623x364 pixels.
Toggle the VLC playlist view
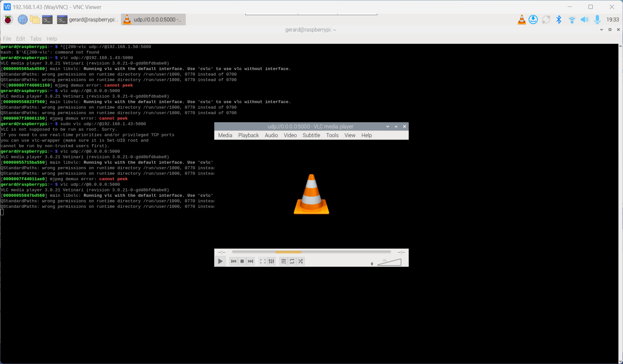tap(283, 261)
